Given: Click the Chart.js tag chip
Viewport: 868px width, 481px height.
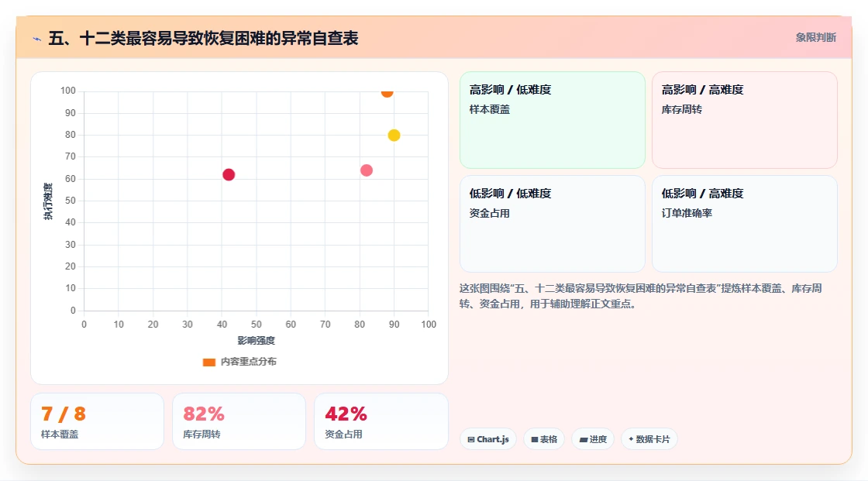Looking at the screenshot, I should click(488, 439).
